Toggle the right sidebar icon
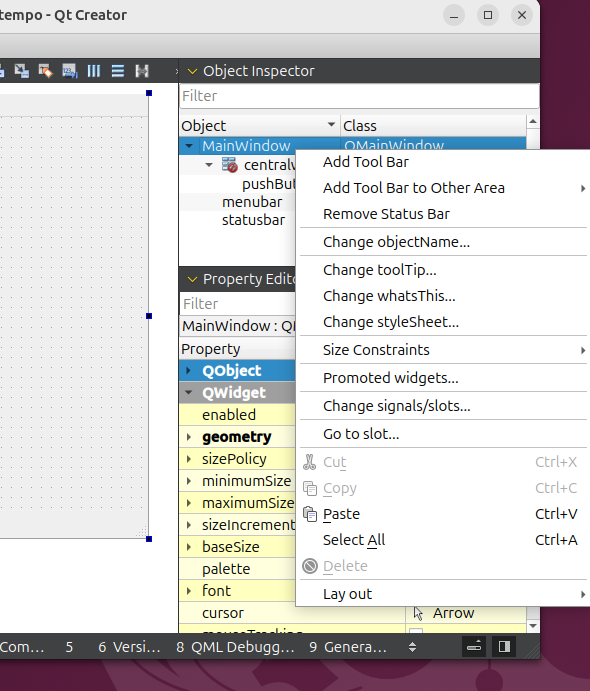The width and height of the screenshot is (590, 691). click(x=504, y=646)
